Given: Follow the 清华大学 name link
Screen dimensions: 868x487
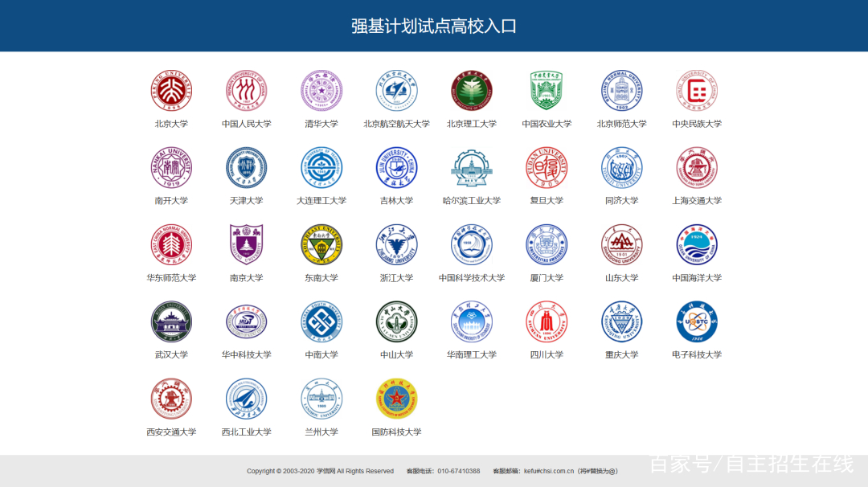Looking at the screenshot, I should coord(321,124).
